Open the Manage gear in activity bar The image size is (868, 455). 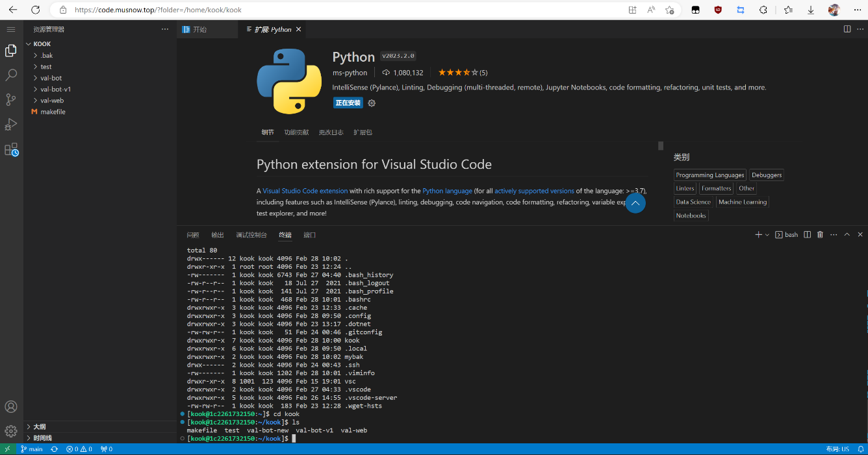pos(11,431)
